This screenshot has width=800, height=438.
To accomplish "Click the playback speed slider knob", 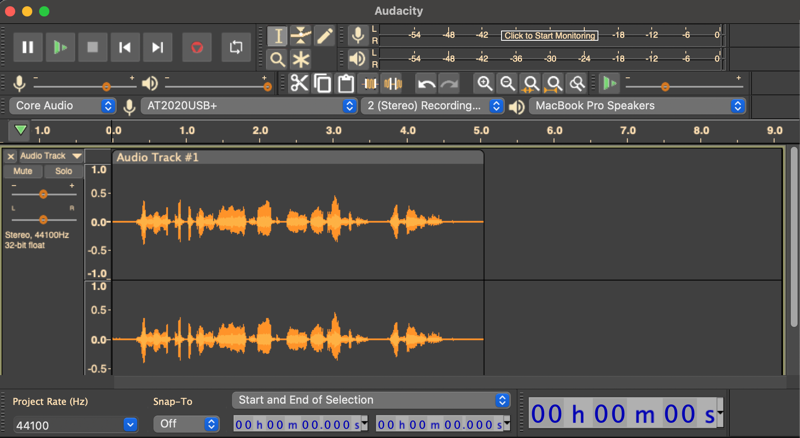I will coord(665,87).
